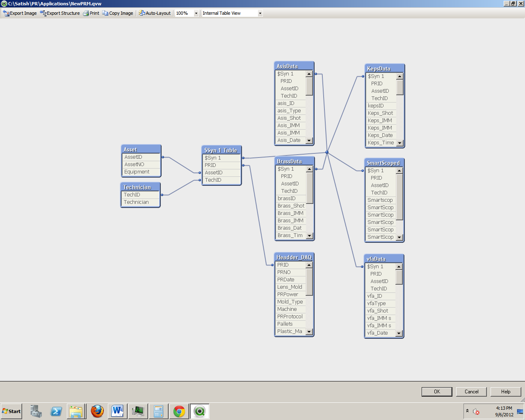The width and height of the screenshot is (525, 420).
Task: Switch to QlikView in the taskbar
Action: click(x=200, y=411)
